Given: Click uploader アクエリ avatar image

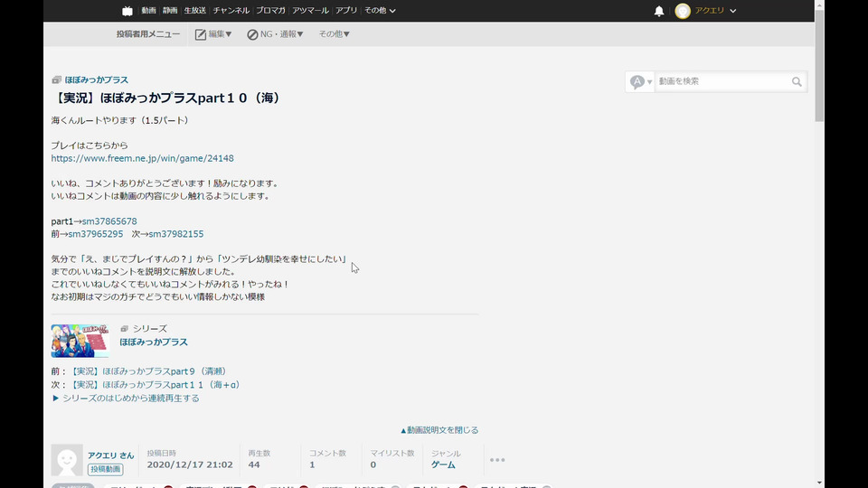Looking at the screenshot, I should tap(67, 460).
